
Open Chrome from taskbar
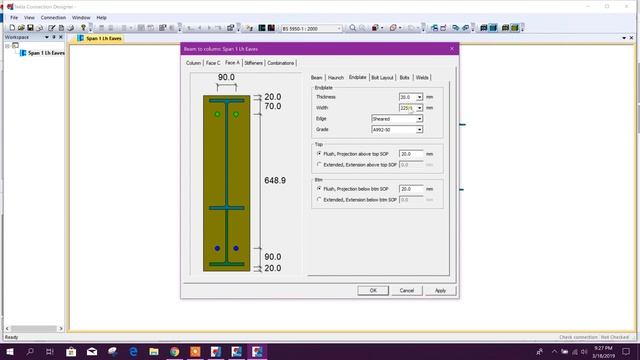click(x=175, y=351)
